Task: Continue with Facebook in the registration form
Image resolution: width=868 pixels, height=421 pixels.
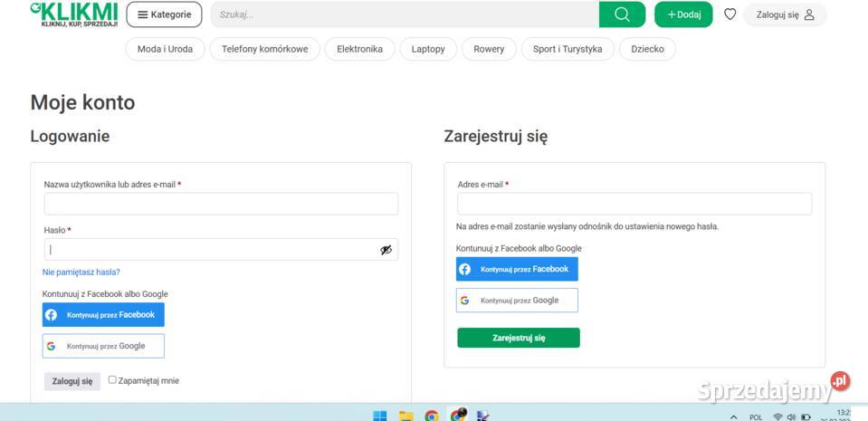Action: 517,269
